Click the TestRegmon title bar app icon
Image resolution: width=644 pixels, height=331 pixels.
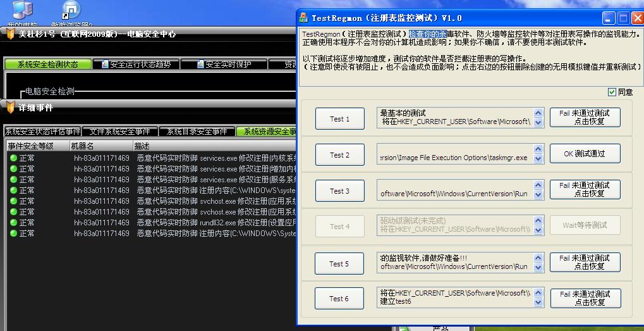[306, 18]
